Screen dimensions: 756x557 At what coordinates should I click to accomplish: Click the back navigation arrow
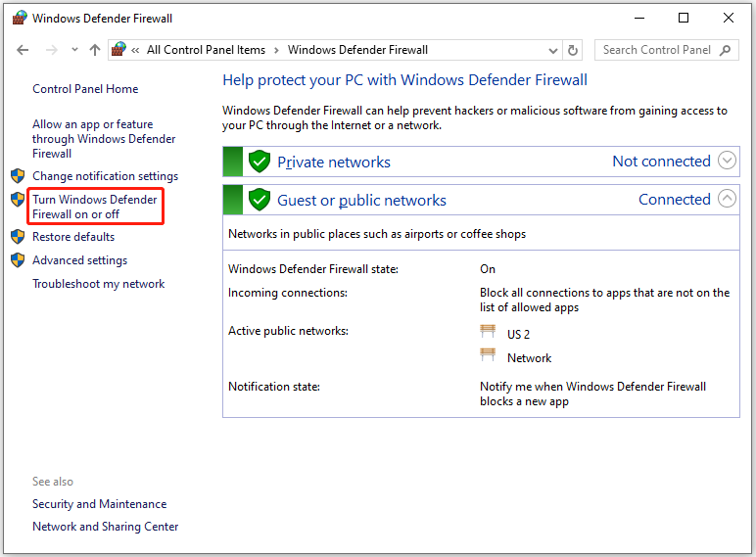pyautogui.click(x=23, y=50)
